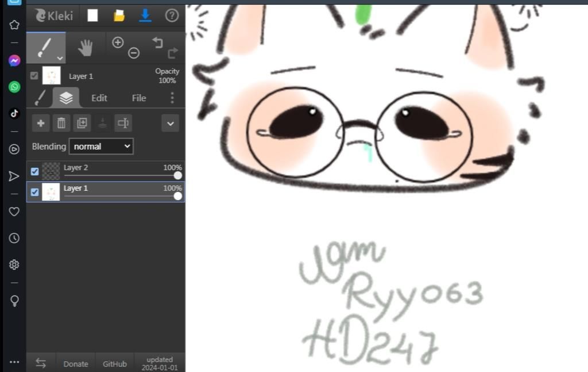
Task: Open the sidebar send flow icon
Action: (14, 176)
